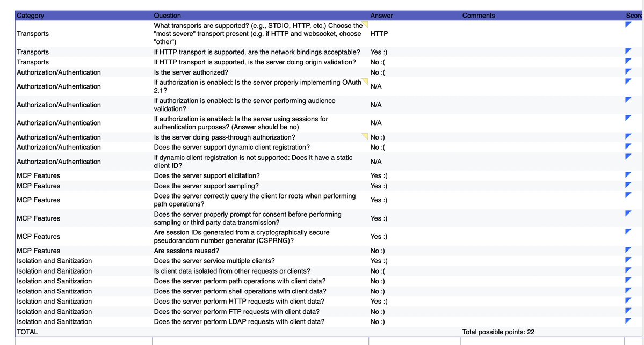Select the Transports category cell in the origin validation row

coord(32,62)
